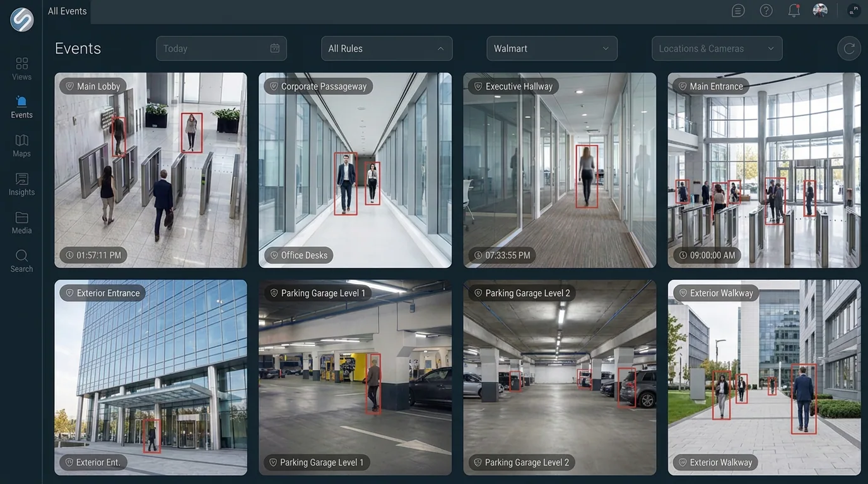Click the 07:33:55 PM timestamp

[502, 255]
